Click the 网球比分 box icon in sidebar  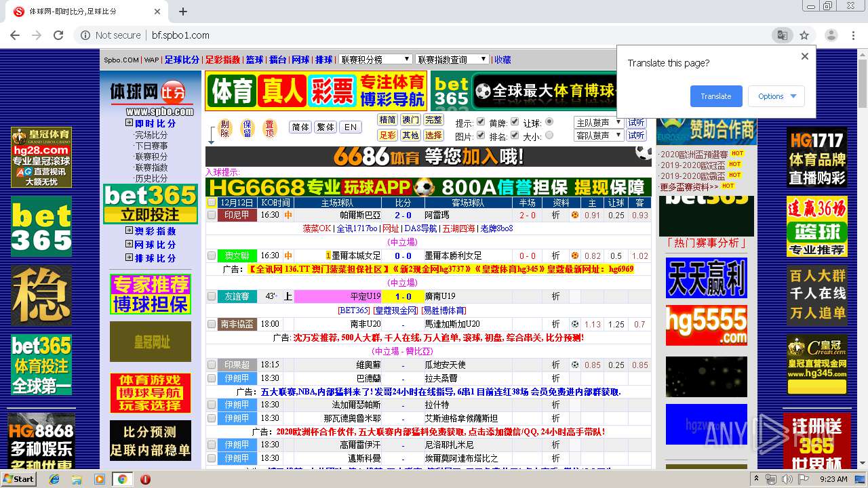129,244
